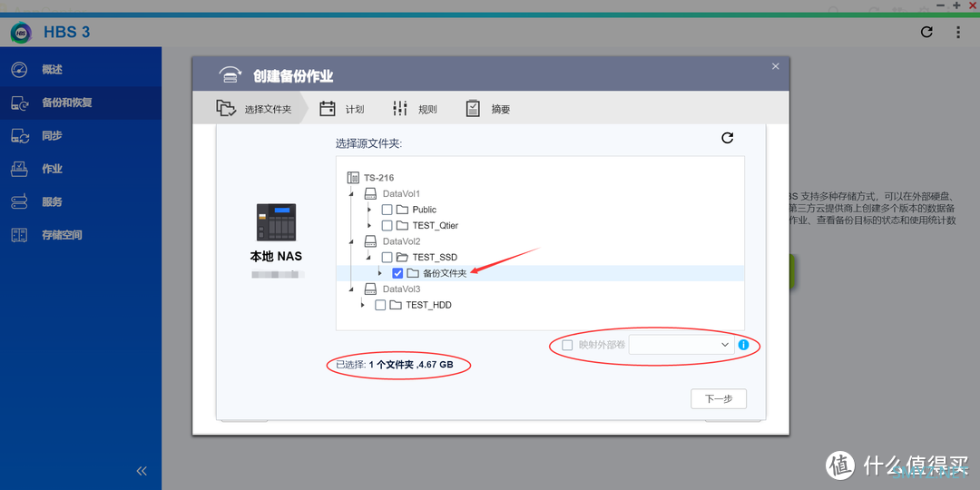Screen dimensions: 980x490
Task: Refresh HBS 3 with the top-right reload icon
Action: [x=926, y=32]
